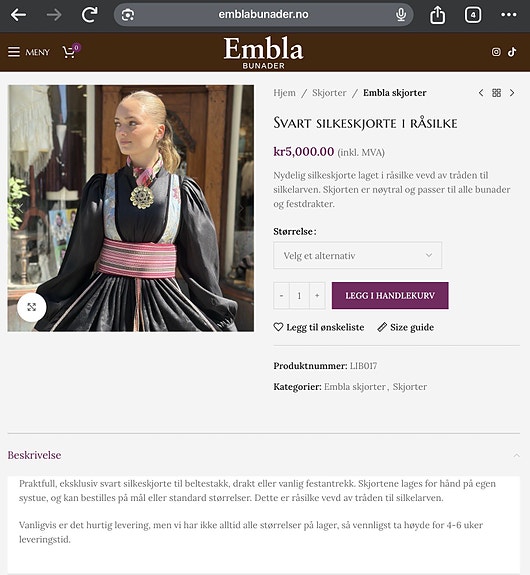Enlarge product image with fullscreen icon
The width and height of the screenshot is (530, 575).
32,307
